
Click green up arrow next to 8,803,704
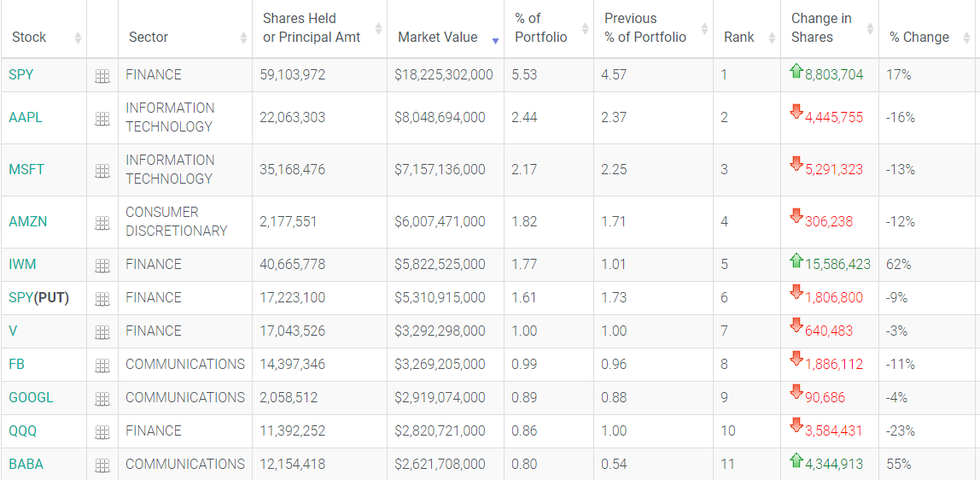pyautogui.click(x=796, y=71)
